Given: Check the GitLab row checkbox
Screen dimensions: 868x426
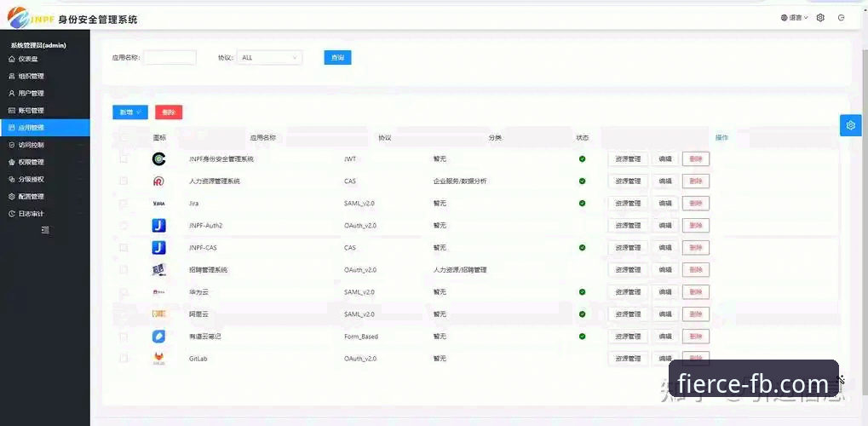Looking at the screenshot, I should [124, 359].
